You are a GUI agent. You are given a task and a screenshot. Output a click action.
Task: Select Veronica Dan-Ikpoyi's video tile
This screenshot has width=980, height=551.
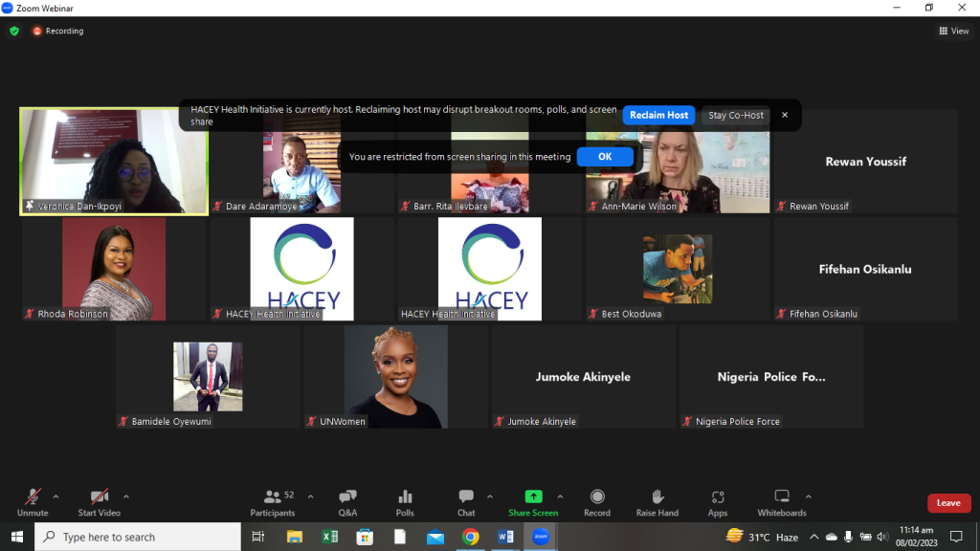tap(114, 161)
